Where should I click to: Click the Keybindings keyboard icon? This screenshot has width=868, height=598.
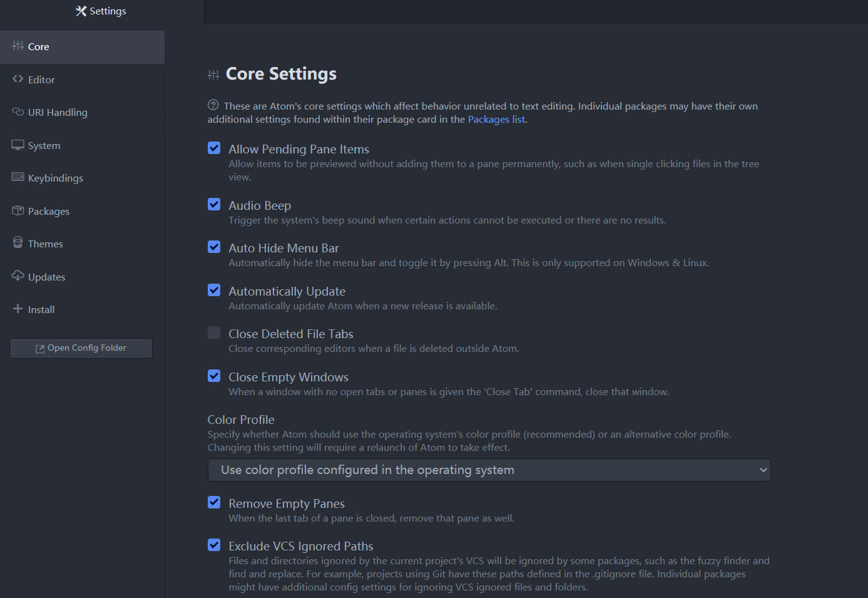[18, 177]
